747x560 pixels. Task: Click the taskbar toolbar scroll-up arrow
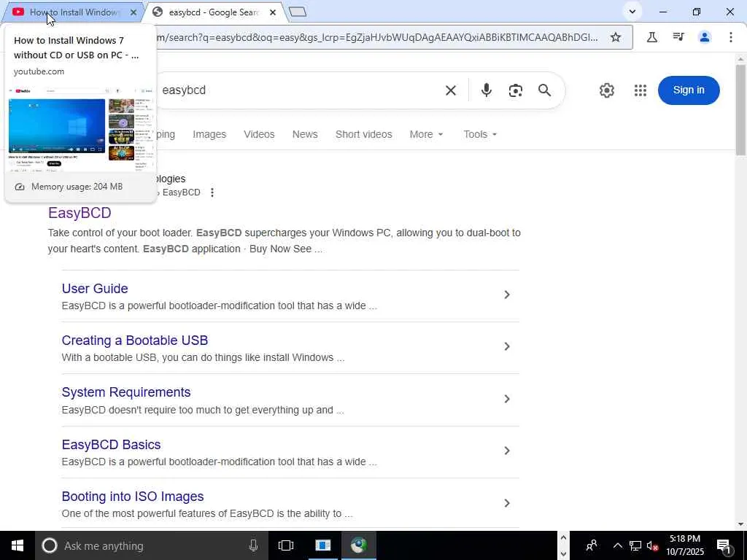(x=563, y=538)
